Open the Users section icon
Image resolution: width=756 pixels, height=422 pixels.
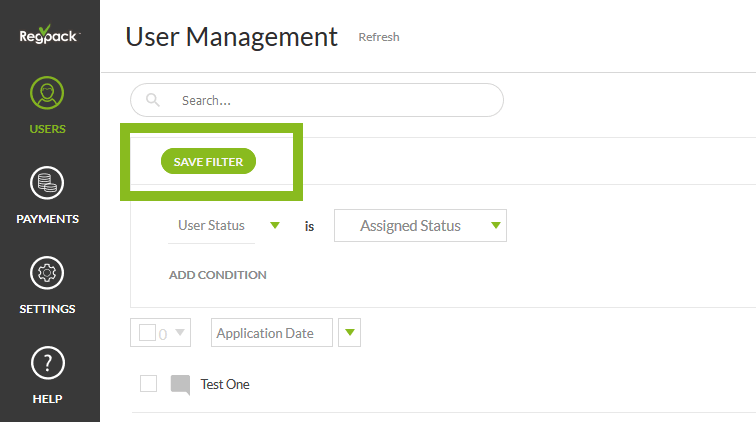pos(48,95)
